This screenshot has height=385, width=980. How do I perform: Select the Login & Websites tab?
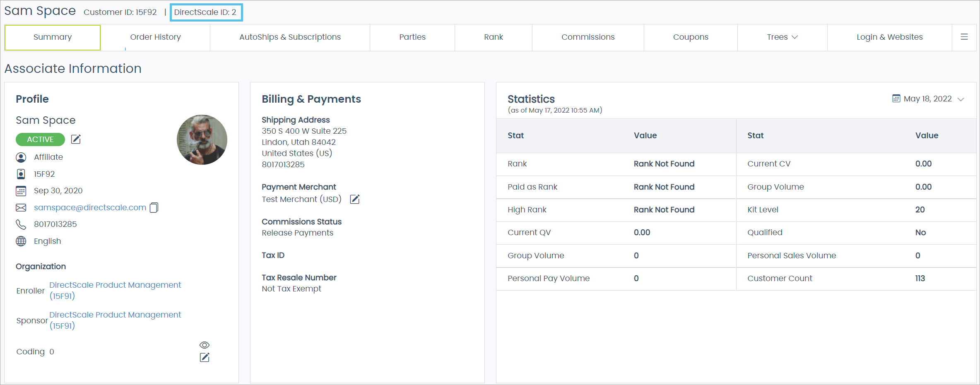coord(889,37)
